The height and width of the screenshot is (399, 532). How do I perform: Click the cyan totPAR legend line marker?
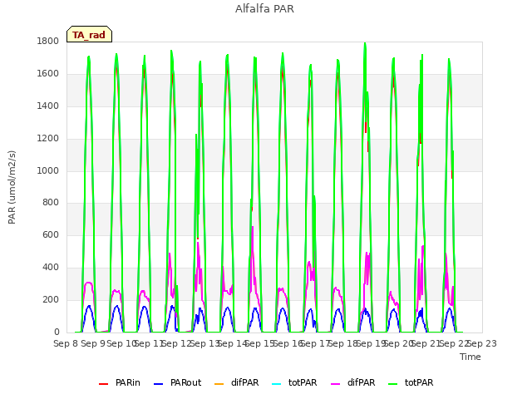277,384
